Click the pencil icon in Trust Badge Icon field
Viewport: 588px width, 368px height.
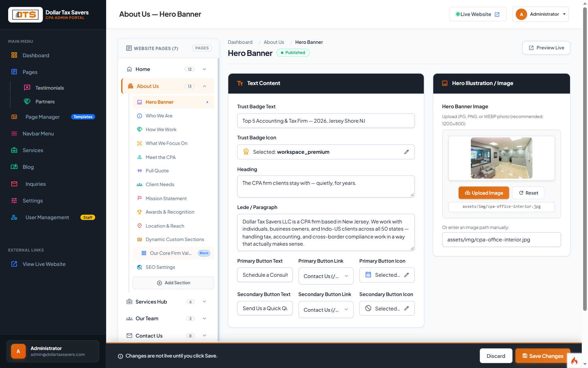point(406,152)
